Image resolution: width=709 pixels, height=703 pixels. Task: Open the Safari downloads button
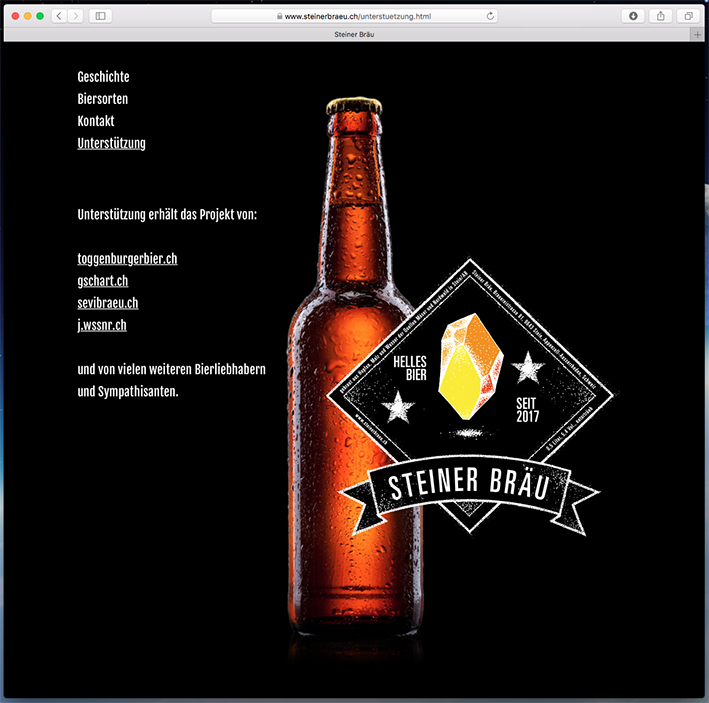tap(633, 16)
